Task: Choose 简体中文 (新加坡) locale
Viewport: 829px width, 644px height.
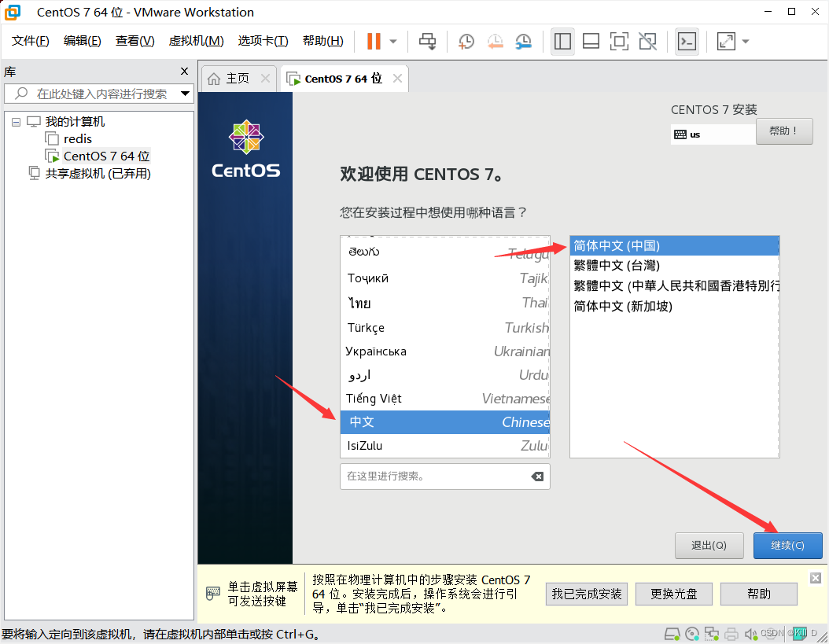Action: [675, 306]
